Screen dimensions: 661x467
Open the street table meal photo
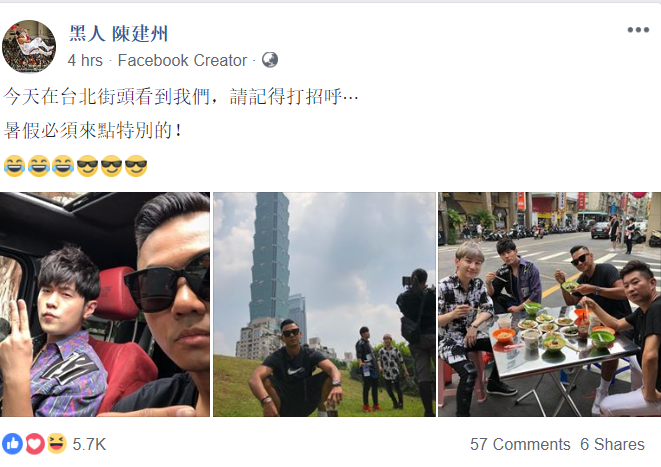pos(550,304)
